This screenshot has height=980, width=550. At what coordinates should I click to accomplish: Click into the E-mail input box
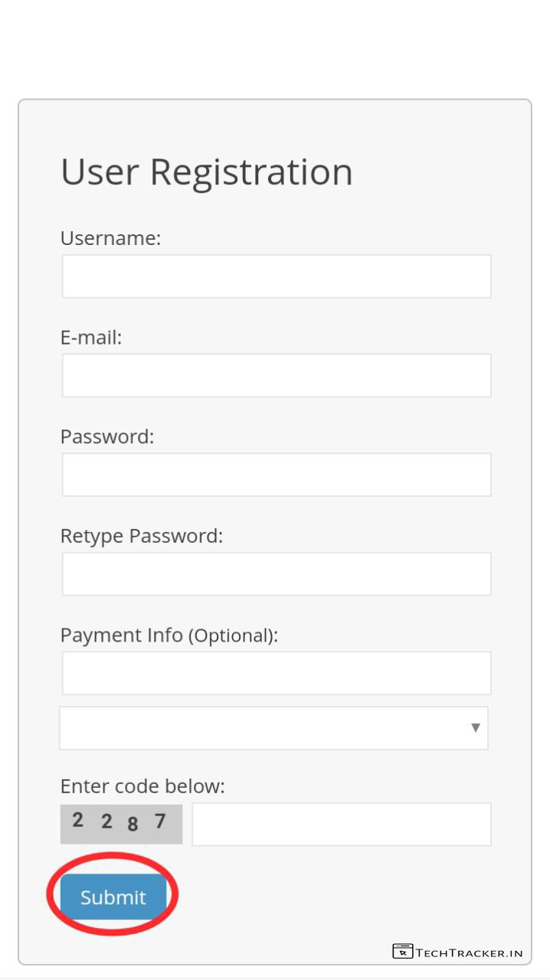[276, 375]
